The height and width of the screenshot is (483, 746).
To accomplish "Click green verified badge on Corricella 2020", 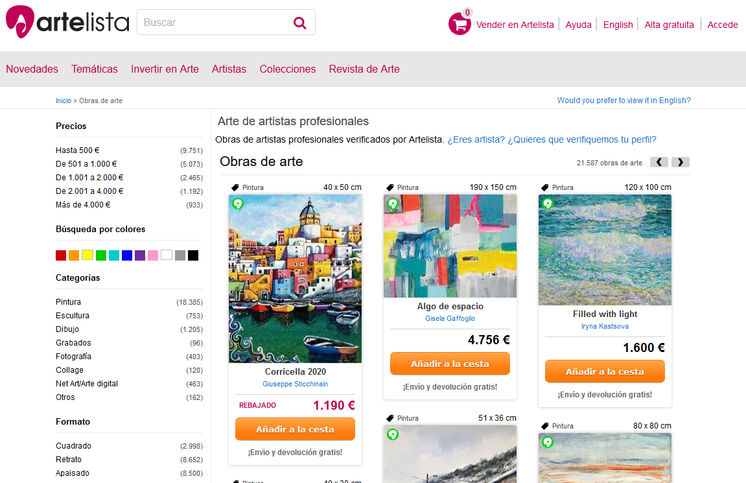I will [x=238, y=204].
